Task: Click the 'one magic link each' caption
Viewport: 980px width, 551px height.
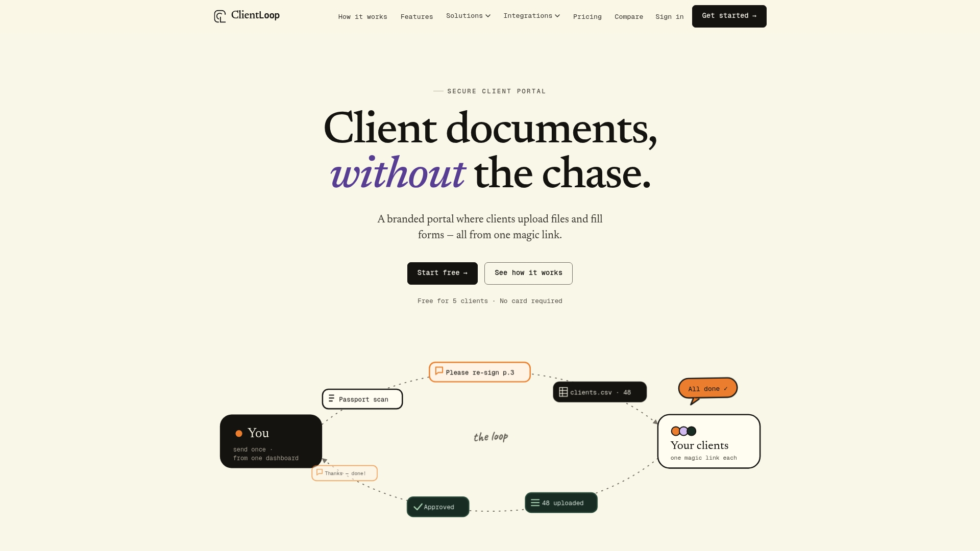Action: [x=703, y=458]
